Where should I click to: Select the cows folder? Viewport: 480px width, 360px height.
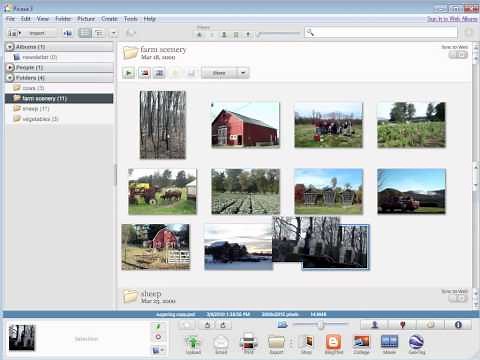[59, 88]
